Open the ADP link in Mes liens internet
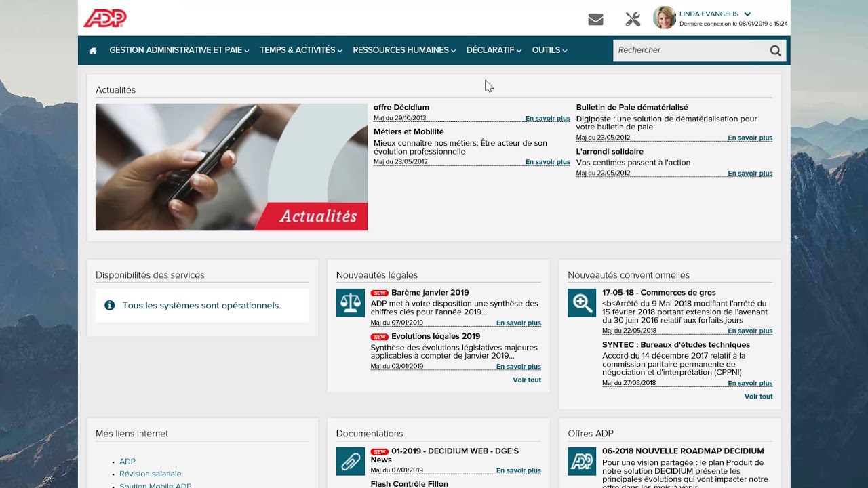The image size is (868, 488). (127, 462)
